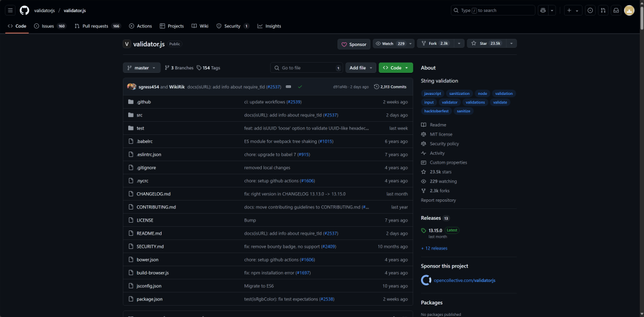Click the Sponsor heart button
The image size is (644, 317).
354,44
